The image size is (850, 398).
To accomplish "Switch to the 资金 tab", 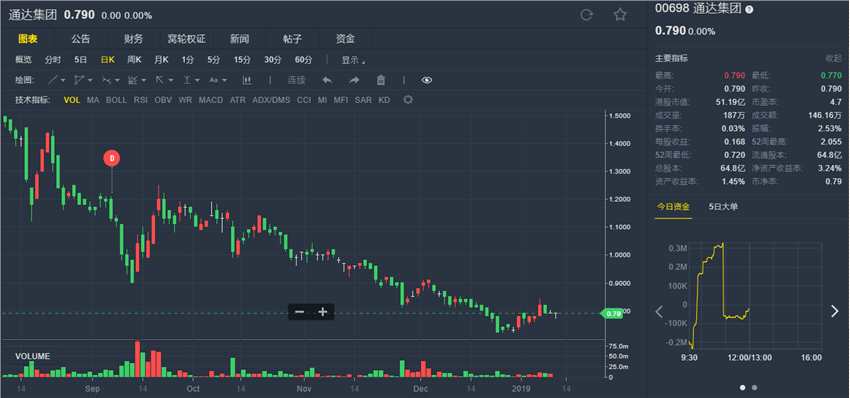I will 345,39.
